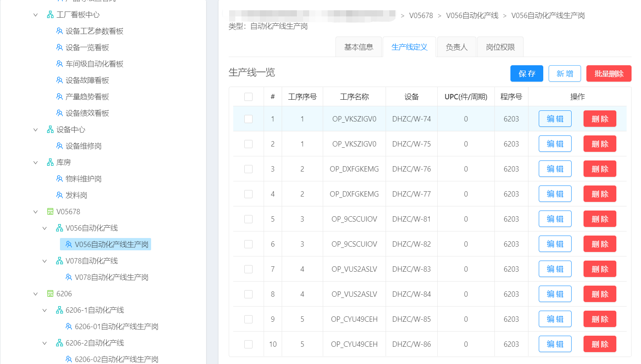The width and height of the screenshot is (641, 364).
Task: Click the V05678 factory icon
Action: (x=50, y=212)
